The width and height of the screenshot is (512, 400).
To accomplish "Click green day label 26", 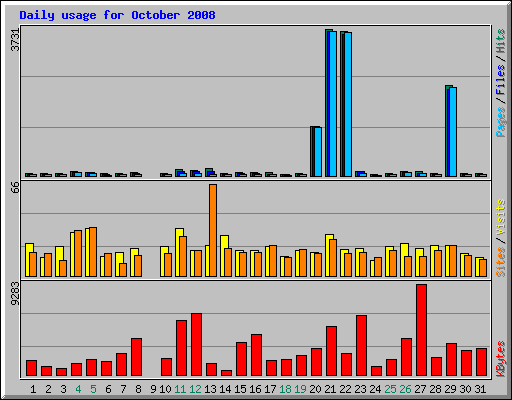I will click(x=405, y=389).
